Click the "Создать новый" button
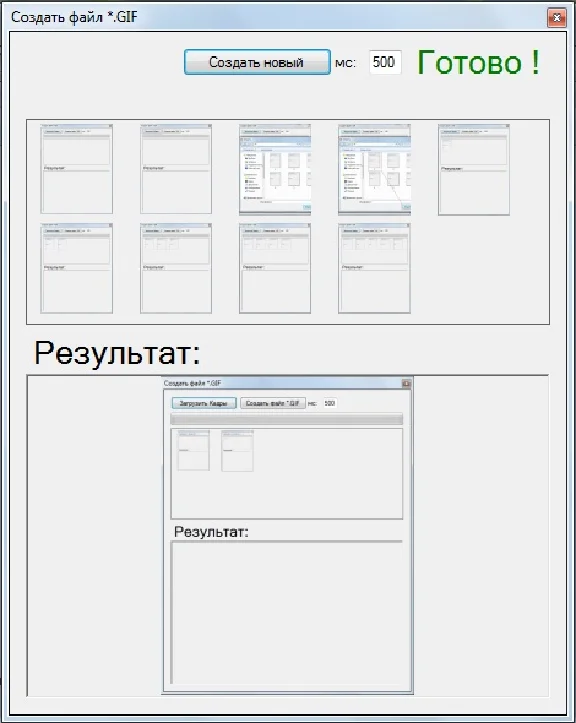 pos(257,62)
